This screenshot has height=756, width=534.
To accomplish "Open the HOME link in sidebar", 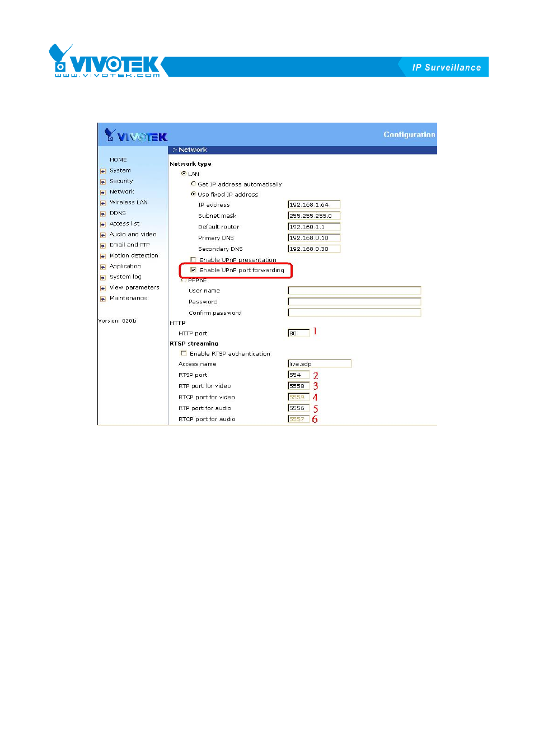I will click(118, 160).
